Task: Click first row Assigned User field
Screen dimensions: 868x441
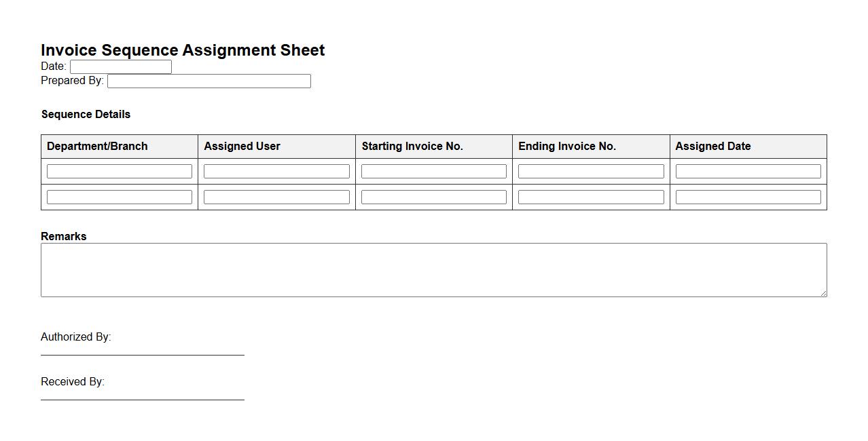Action: 276,172
